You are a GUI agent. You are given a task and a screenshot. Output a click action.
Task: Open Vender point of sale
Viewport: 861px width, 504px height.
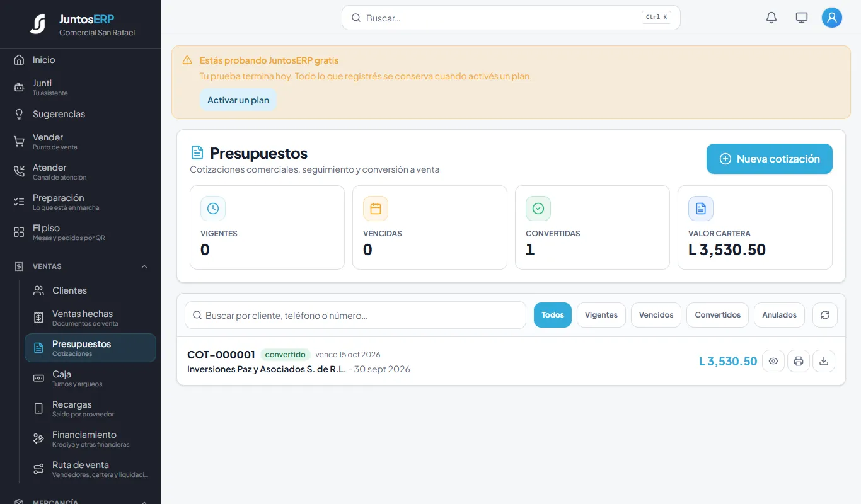click(81, 141)
